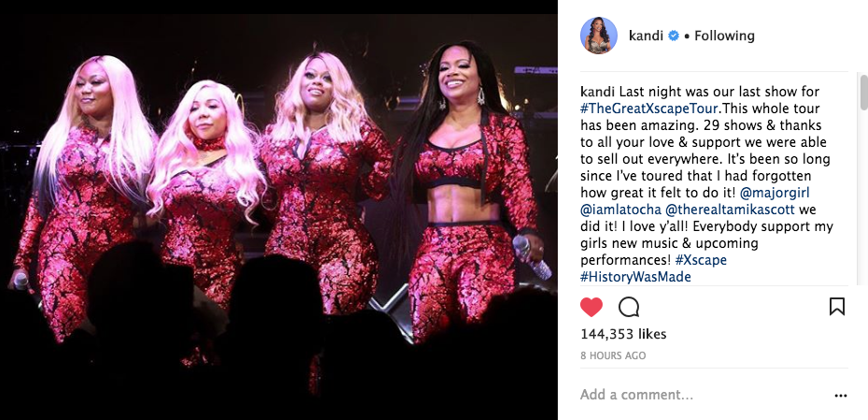Click the caption scrollbar thumb

coord(863,93)
